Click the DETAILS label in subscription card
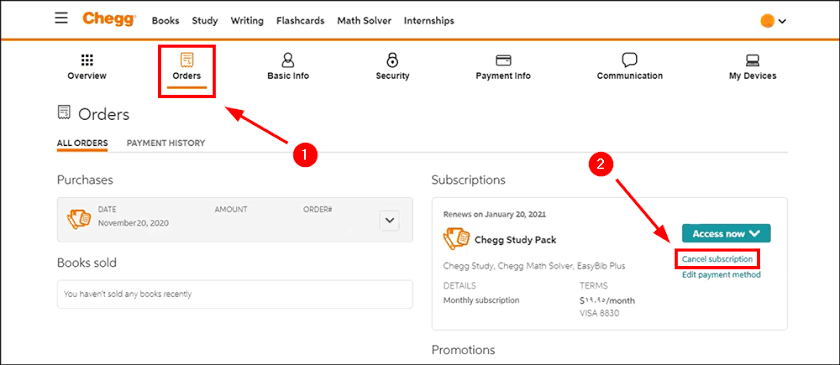Screen dimensions: 840x365 (460, 286)
